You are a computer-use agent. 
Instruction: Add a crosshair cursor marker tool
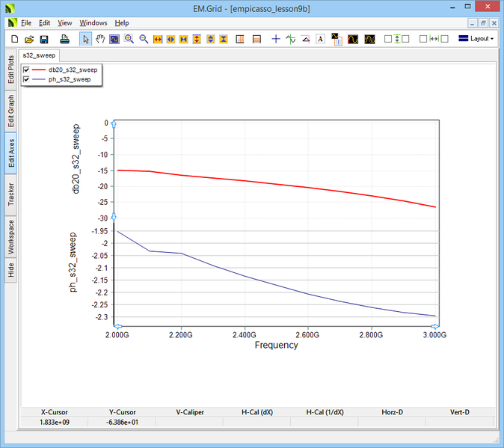pyautogui.click(x=276, y=38)
